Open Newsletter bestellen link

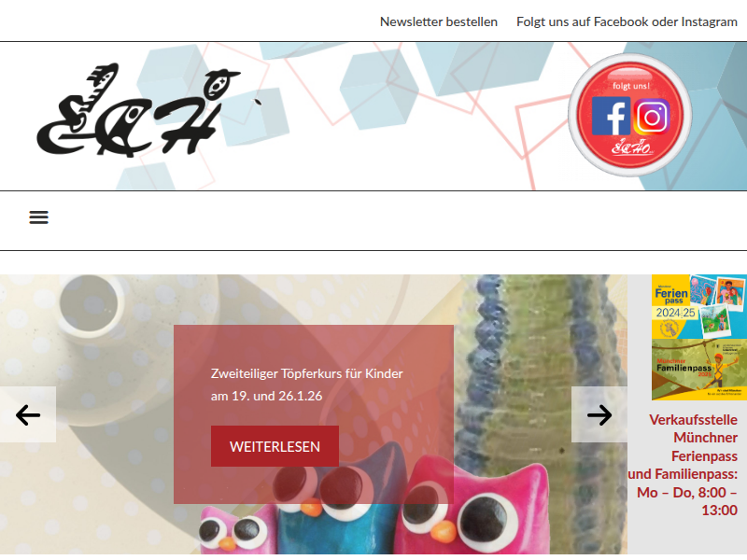coord(438,21)
